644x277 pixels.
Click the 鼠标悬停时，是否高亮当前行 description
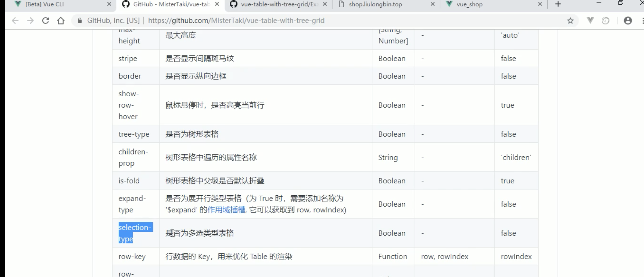pos(215,105)
